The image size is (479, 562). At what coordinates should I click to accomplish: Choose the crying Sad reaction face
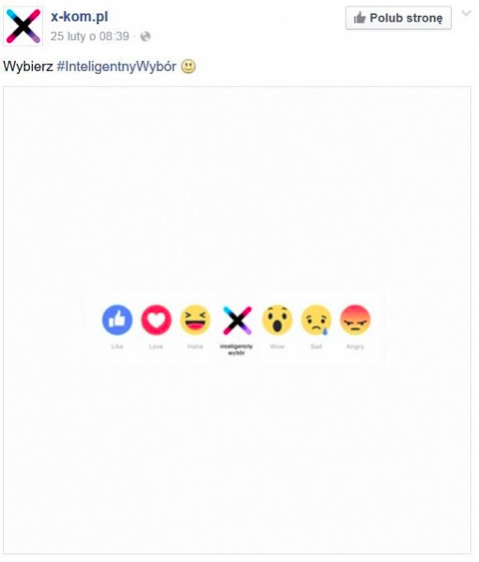[316, 320]
